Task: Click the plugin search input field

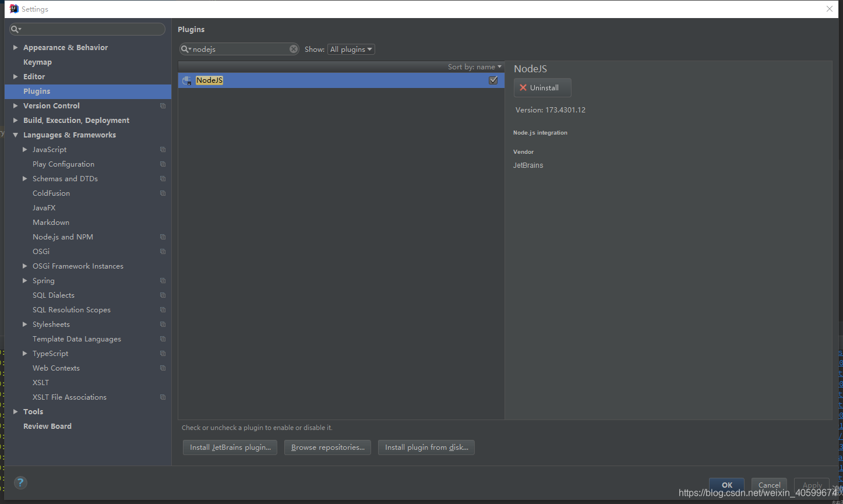Action: click(x=239, y=49)
